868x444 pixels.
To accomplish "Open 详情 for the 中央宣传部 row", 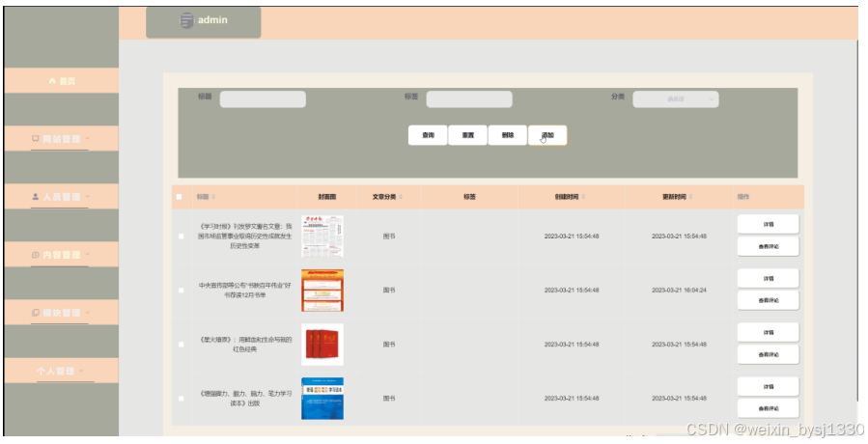I will (769, 279).
